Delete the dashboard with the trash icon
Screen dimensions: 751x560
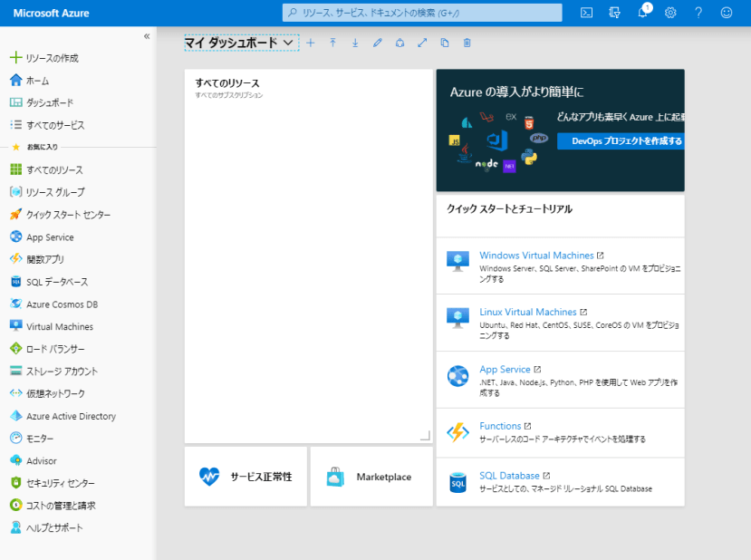[x=467, y=43]
